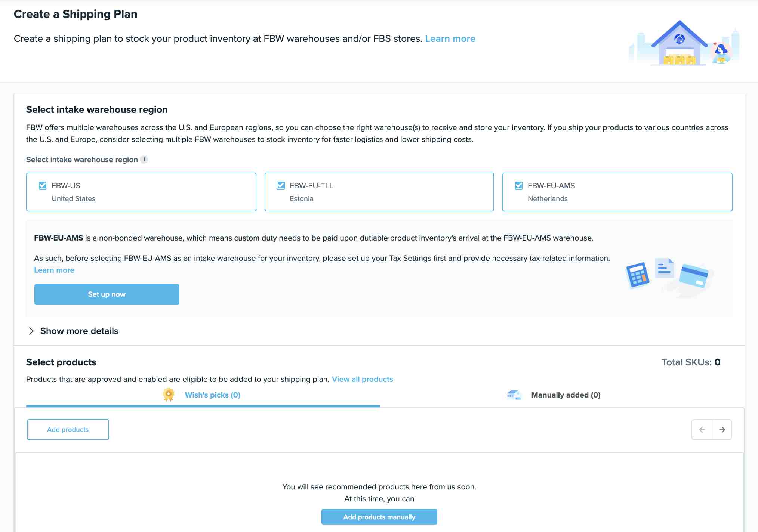Open Learn more link in tax settings notice

click(x=54, y=270)
